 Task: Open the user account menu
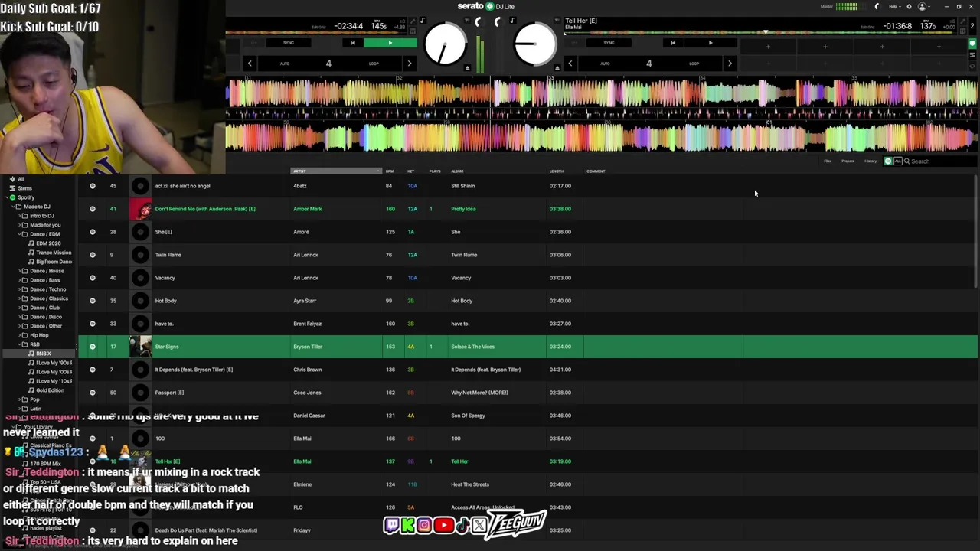pyautogui.click(x=924, y=7)
